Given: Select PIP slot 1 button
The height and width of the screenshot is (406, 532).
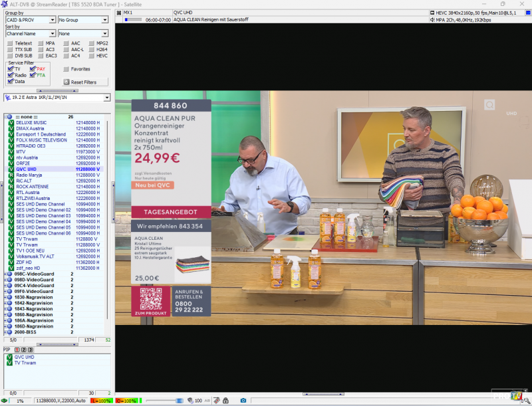Looking at the screenshot, I should (x=17, y=350).
